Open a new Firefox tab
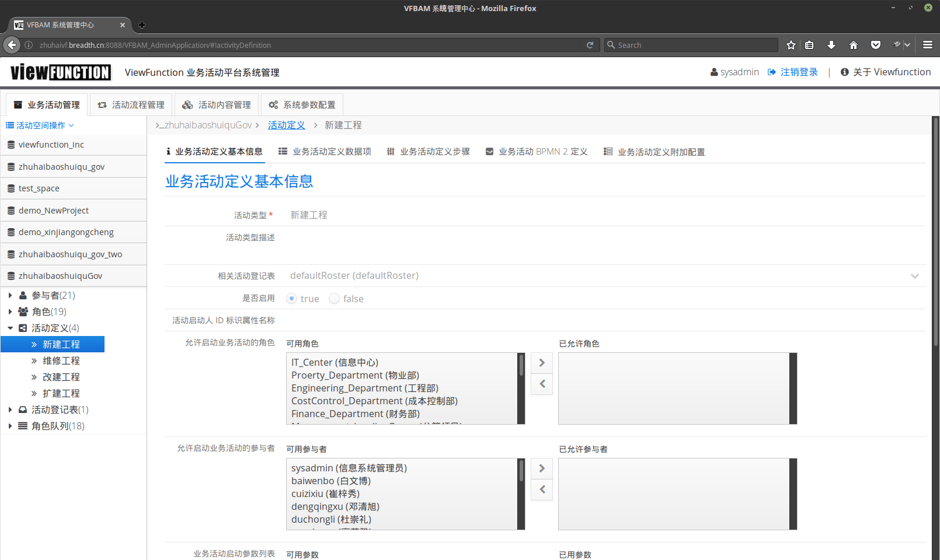 click(141, 25)
